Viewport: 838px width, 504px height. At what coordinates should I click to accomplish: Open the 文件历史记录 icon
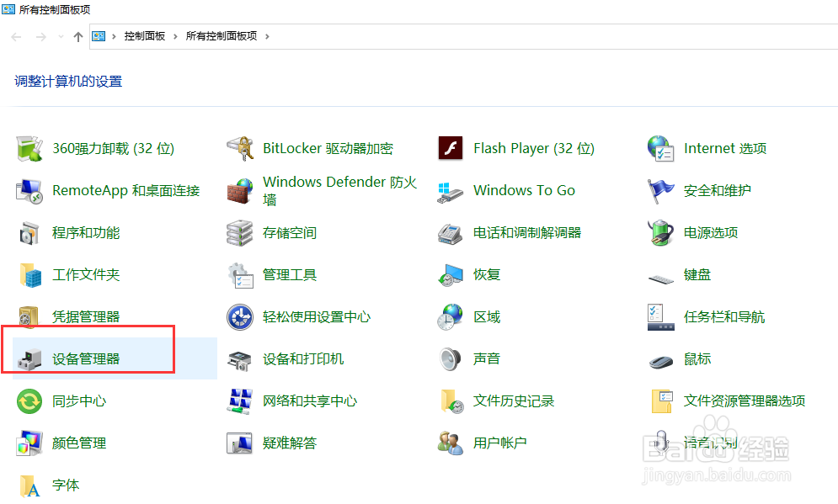[451, 401]
